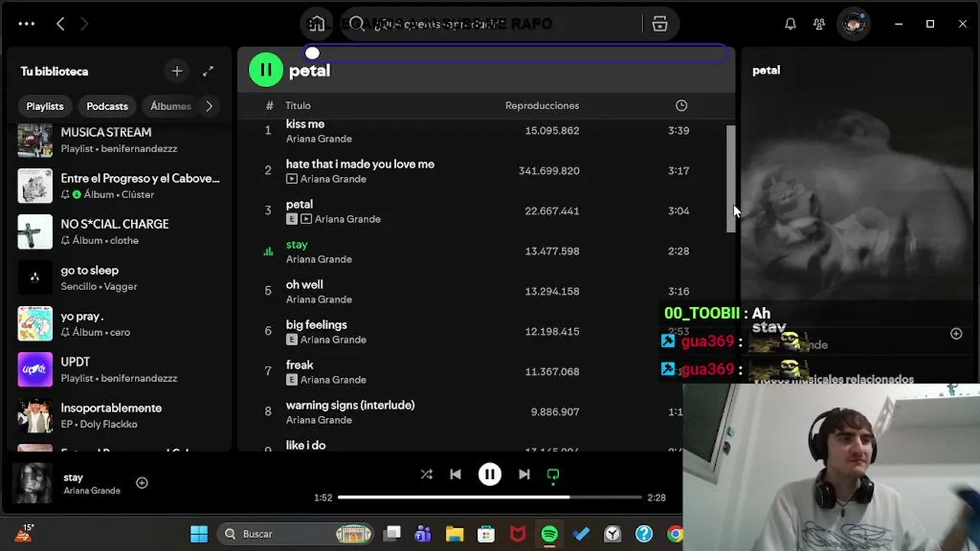Open Task View on the taskbar

[393, 534]
